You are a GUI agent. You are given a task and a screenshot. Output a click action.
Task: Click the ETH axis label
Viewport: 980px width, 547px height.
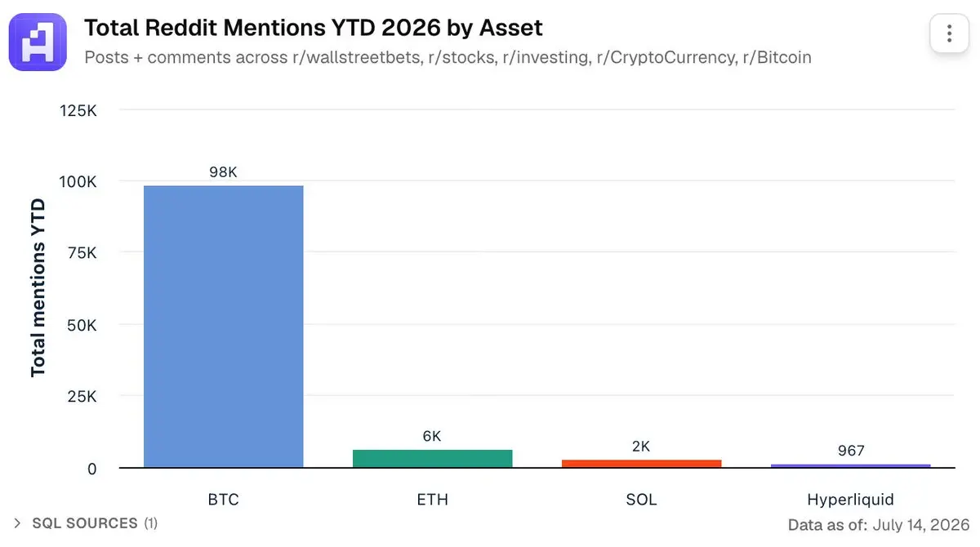click(x=432, y=499)
